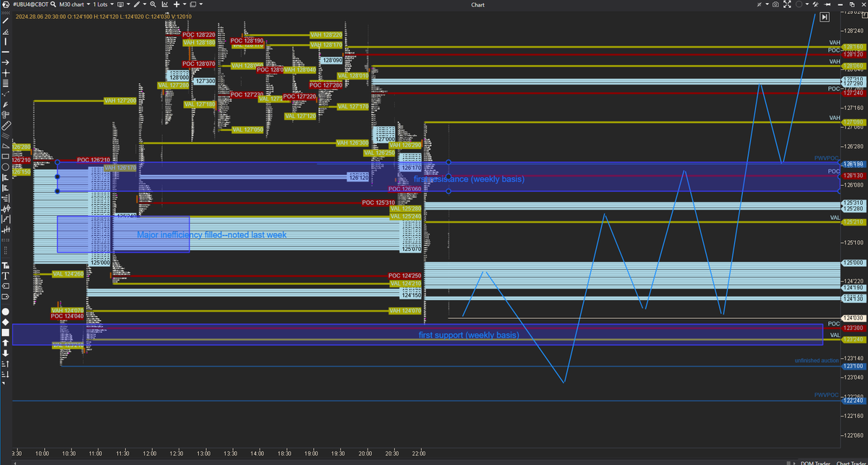Select the pencil annotation tool in top toolbar
This screenshot has width=868, height=465.
pos(137,4)
